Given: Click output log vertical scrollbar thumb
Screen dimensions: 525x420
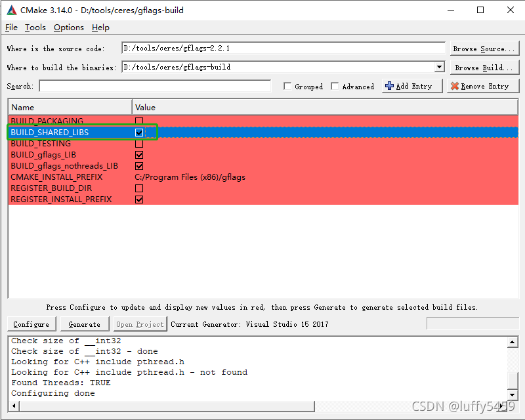Looking at the screenshot, I should coord(513,379).
